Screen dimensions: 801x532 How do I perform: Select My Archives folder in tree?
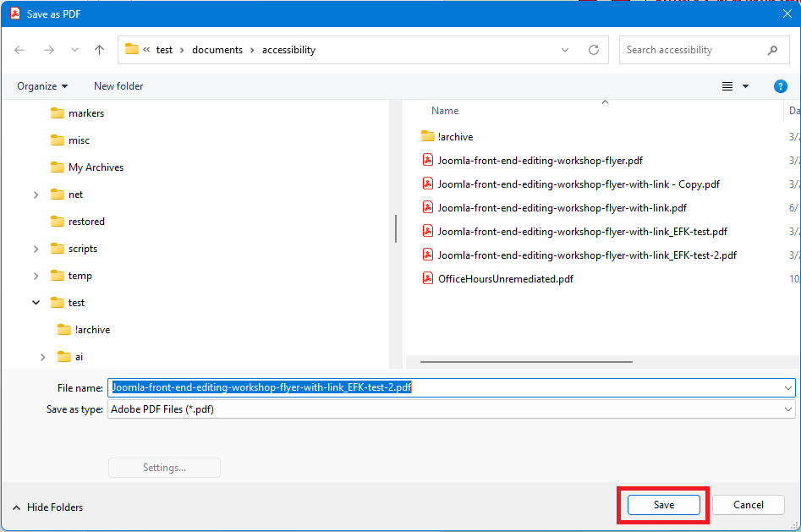87,167
